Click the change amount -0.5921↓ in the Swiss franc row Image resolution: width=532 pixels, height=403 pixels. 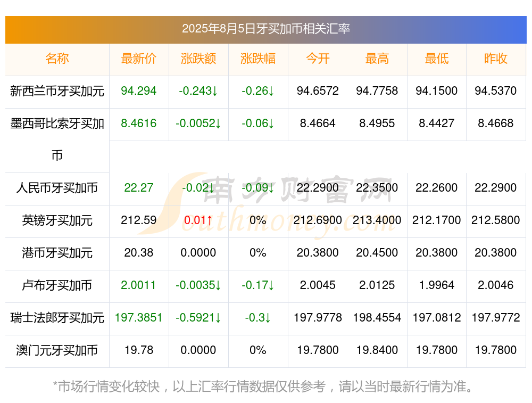pyautogui.click(x=198, y=318)
